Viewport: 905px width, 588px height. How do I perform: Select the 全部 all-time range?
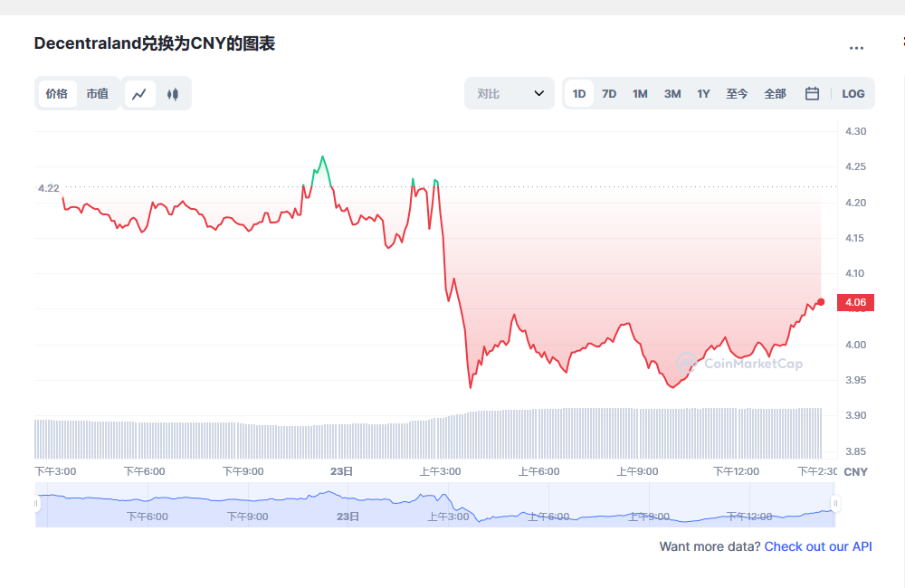point(776,93)
